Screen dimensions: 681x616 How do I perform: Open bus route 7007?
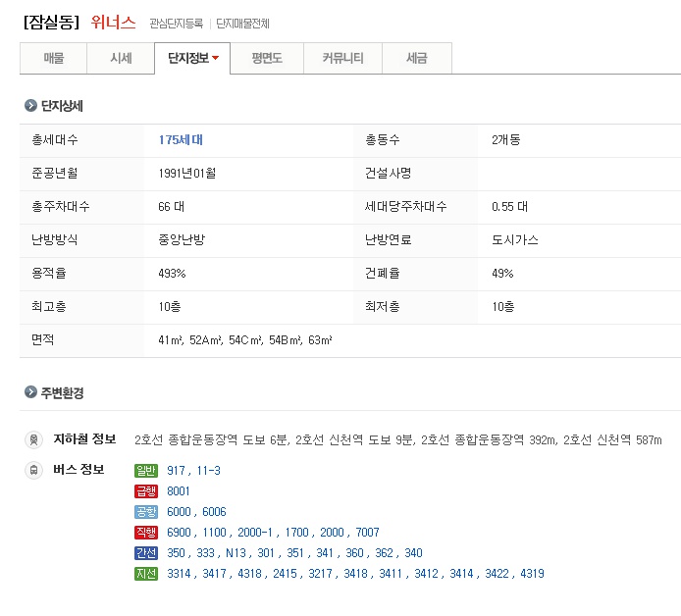point(367,533)
